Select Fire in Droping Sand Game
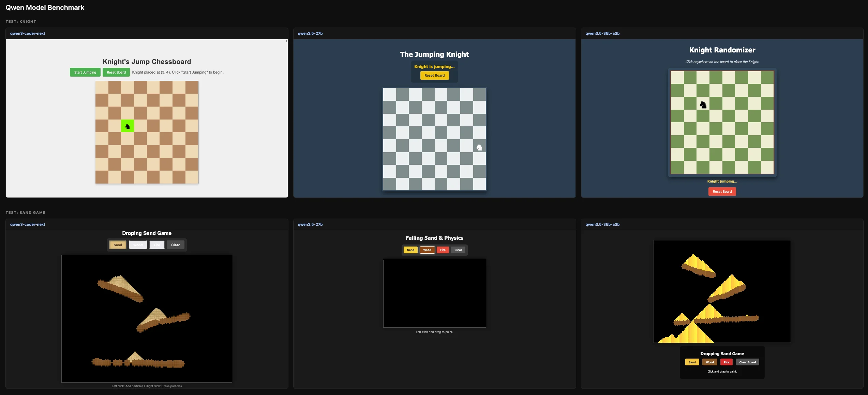The width and height of the screenshot is (868, 395). pyautogui.click(x=157, y=245)
